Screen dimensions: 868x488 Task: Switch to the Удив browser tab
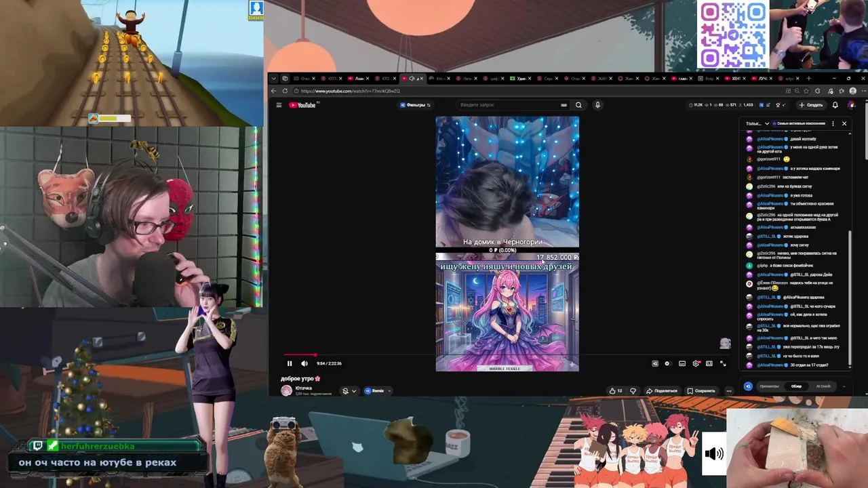point(521,79)
